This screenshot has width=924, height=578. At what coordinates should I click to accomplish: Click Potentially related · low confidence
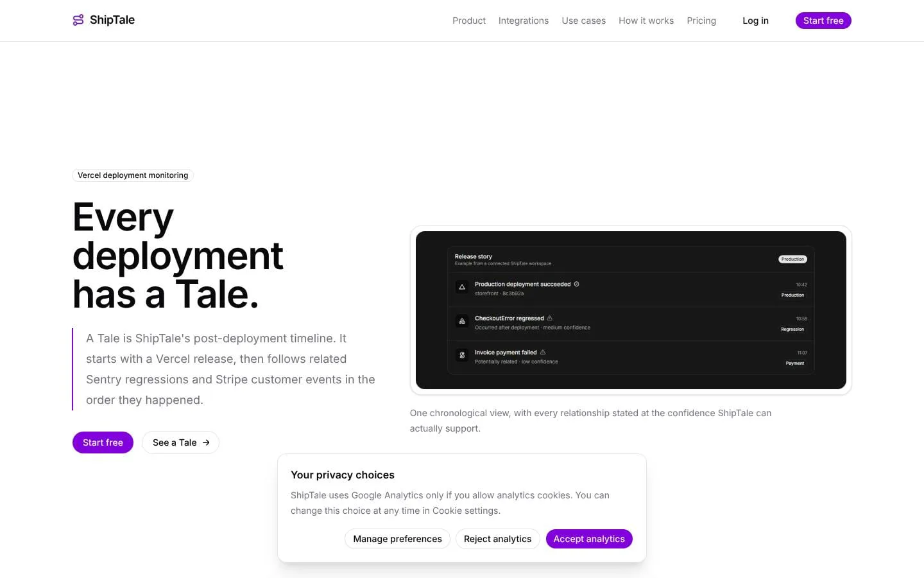point(517,362)
